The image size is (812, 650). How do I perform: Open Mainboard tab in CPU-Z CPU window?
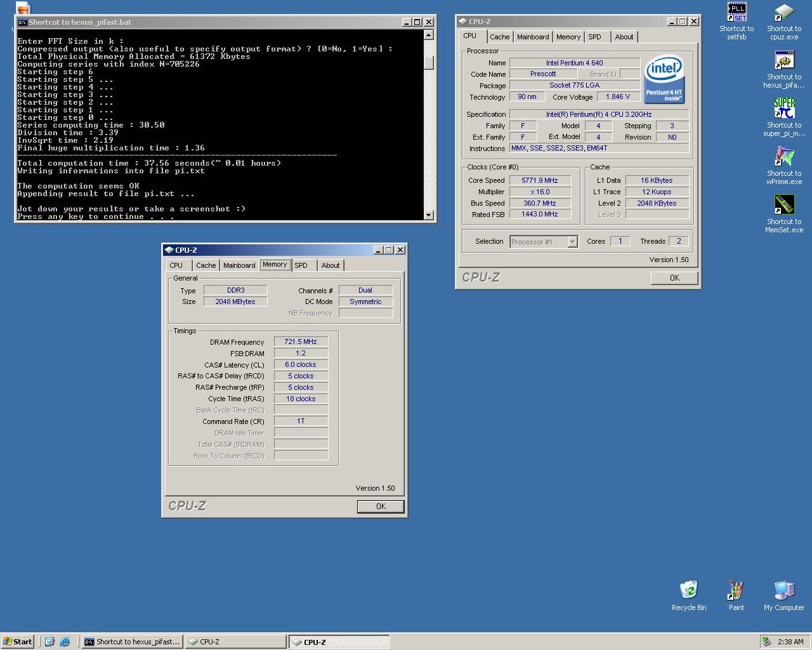click(x=533, y=37)
